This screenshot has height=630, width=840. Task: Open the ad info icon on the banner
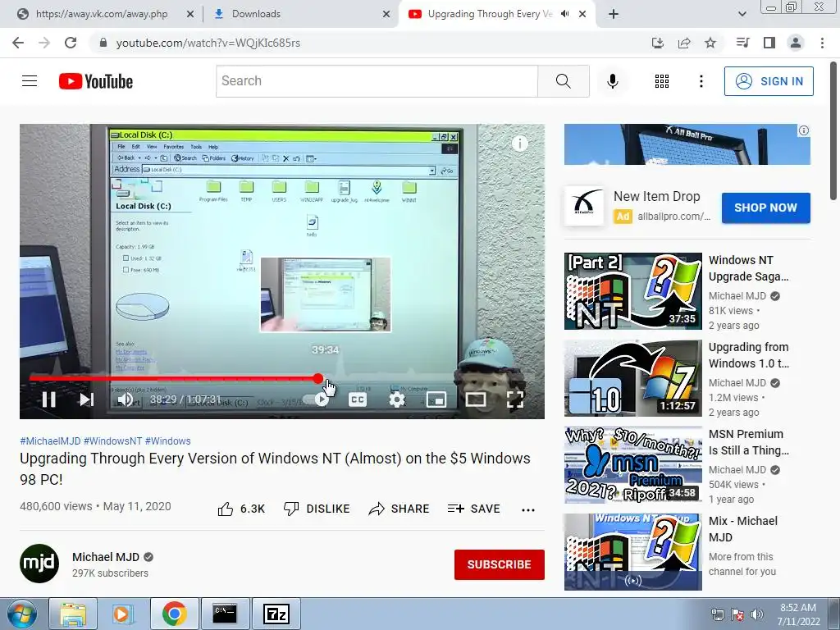804,130
